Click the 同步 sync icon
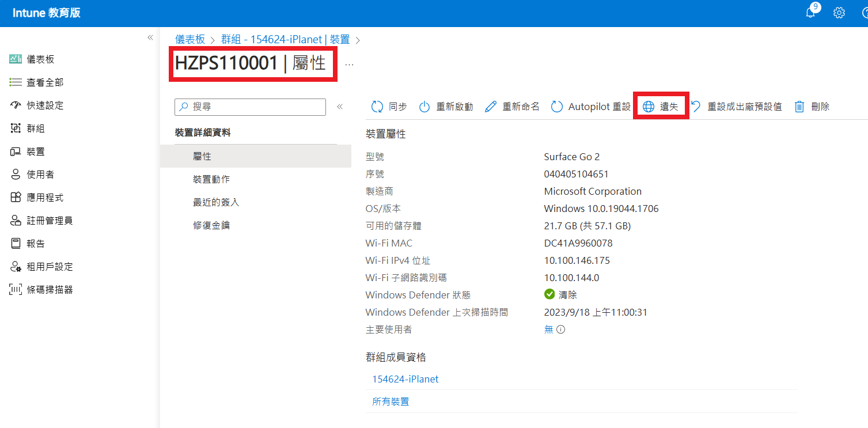868x428 pixels. point(377,107)
